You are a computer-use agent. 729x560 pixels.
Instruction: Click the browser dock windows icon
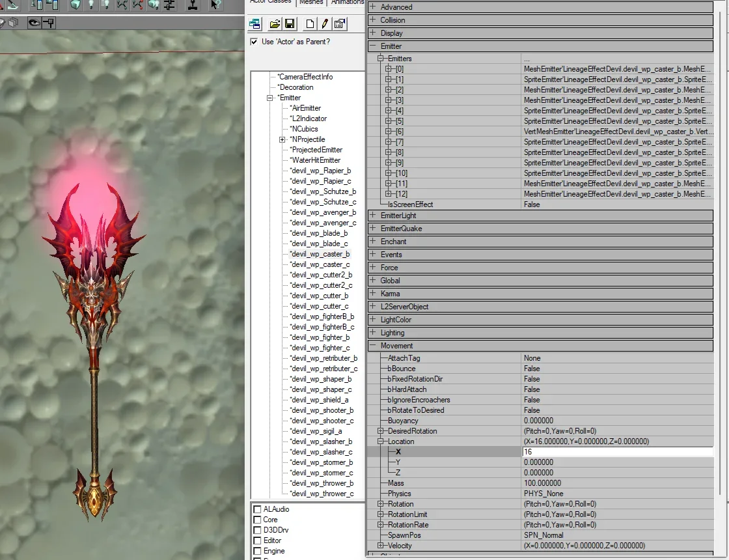(x=254, y=23)
